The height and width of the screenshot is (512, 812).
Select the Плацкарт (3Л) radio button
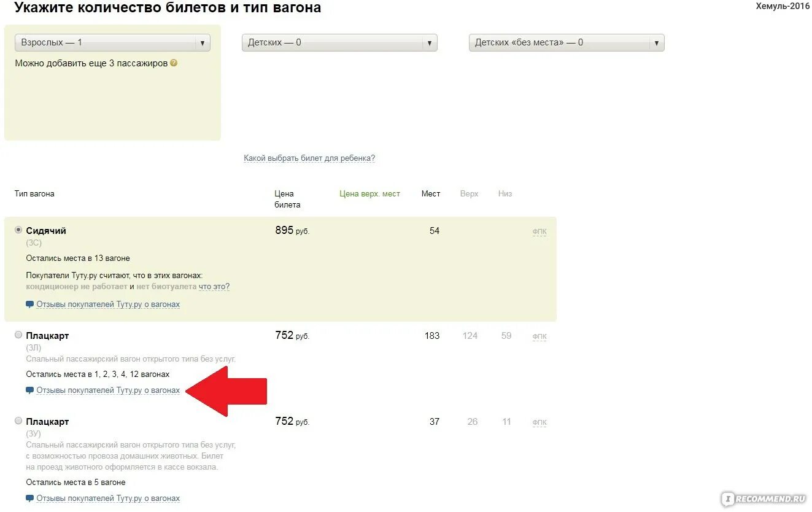[x=18, y=335]
